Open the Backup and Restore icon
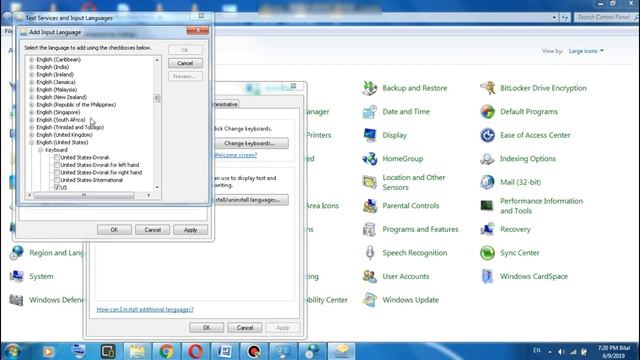Screen dimensions: 640x360 [370, 88]
